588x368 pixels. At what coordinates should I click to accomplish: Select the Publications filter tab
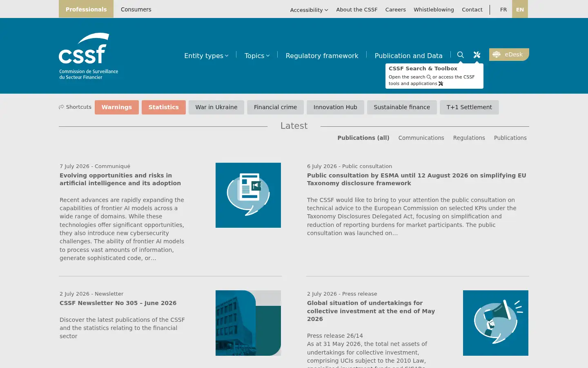pos(510,138)
